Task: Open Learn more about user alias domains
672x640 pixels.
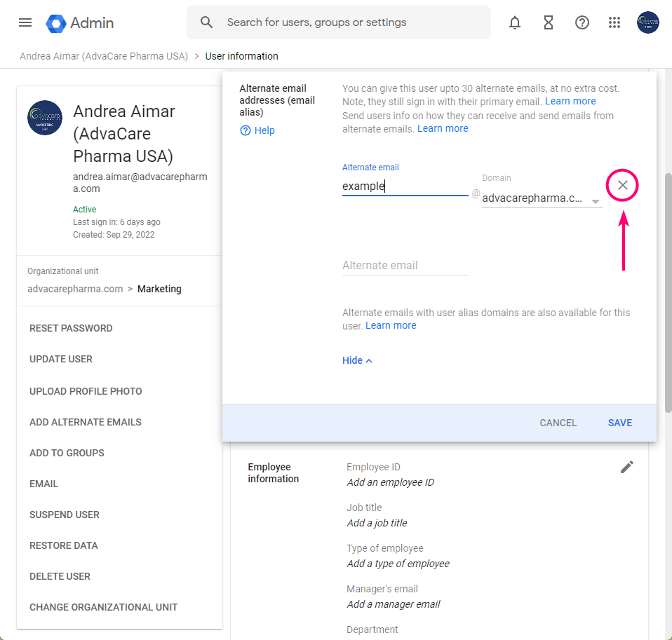Action: pos(391,325)
